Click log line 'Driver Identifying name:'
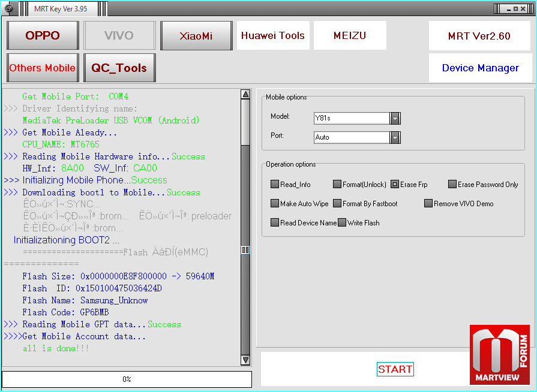This screenshot has width=537, height=392. coord(71,108)
